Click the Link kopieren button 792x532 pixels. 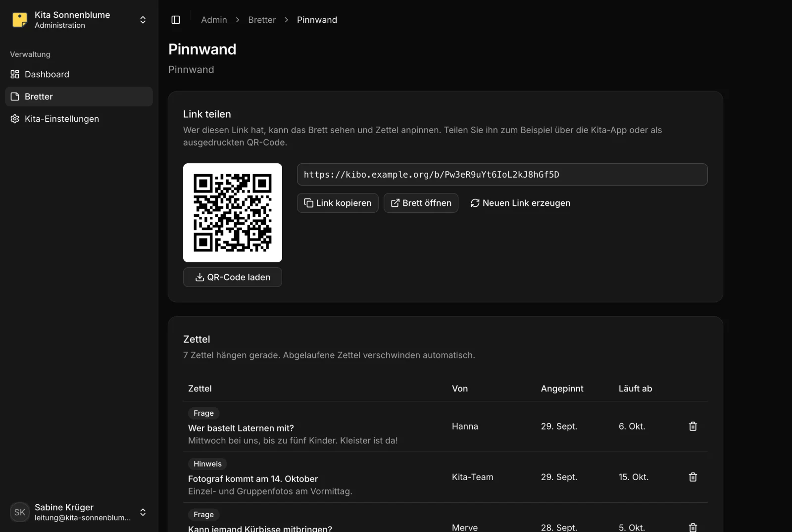click(x=338, y=203)
